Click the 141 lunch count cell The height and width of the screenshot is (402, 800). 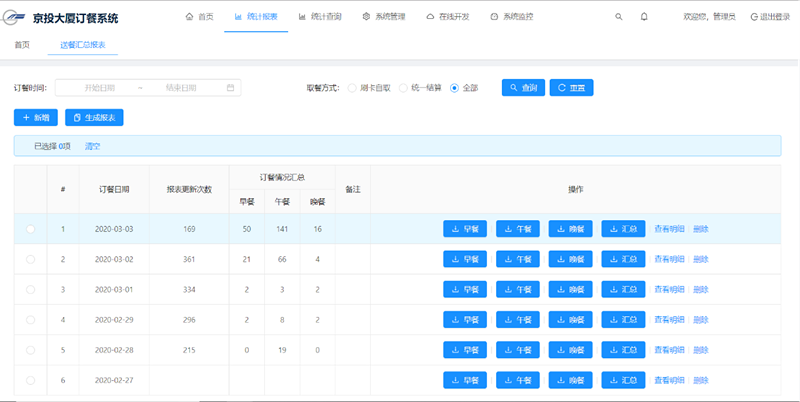282,229
